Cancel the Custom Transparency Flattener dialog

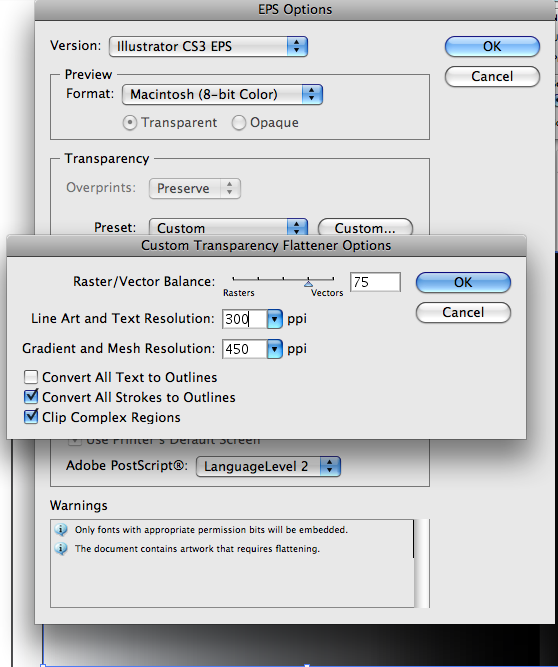click(x=463, y=313)
